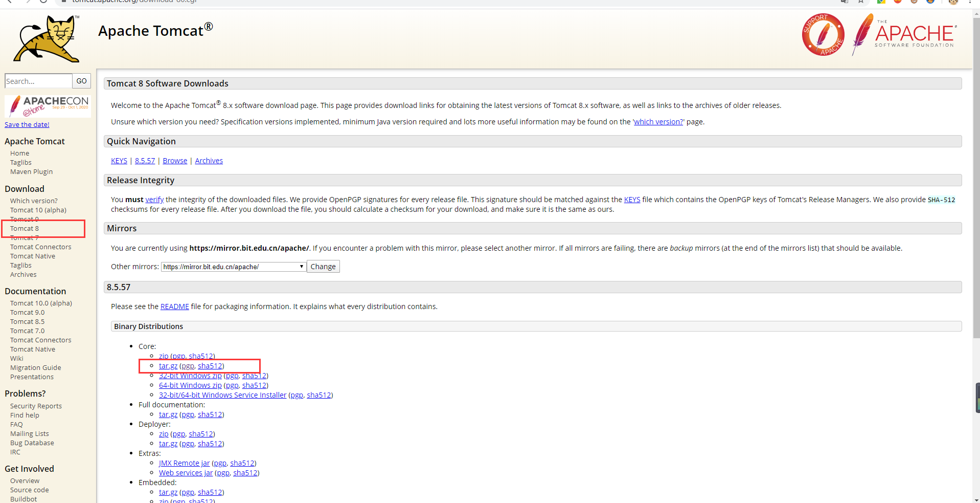Open the KEYS quick navigation link

tap(119, 161)
